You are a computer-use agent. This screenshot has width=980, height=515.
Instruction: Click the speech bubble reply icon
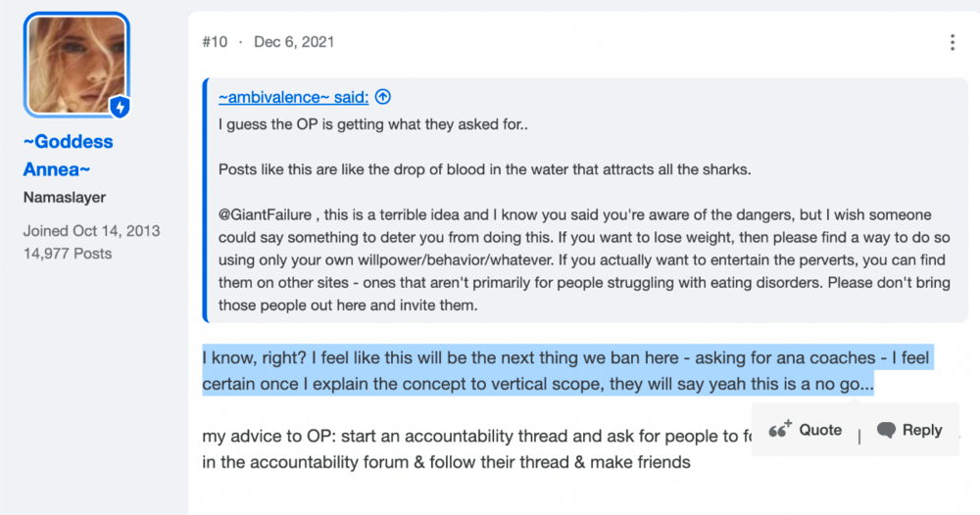pos(886,430)
